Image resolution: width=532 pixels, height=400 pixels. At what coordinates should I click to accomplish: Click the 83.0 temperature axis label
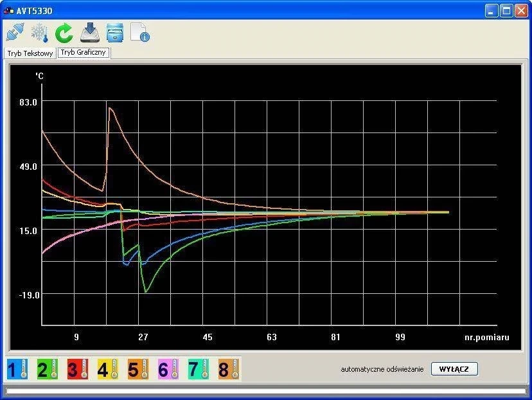click(x=30, y=102)
